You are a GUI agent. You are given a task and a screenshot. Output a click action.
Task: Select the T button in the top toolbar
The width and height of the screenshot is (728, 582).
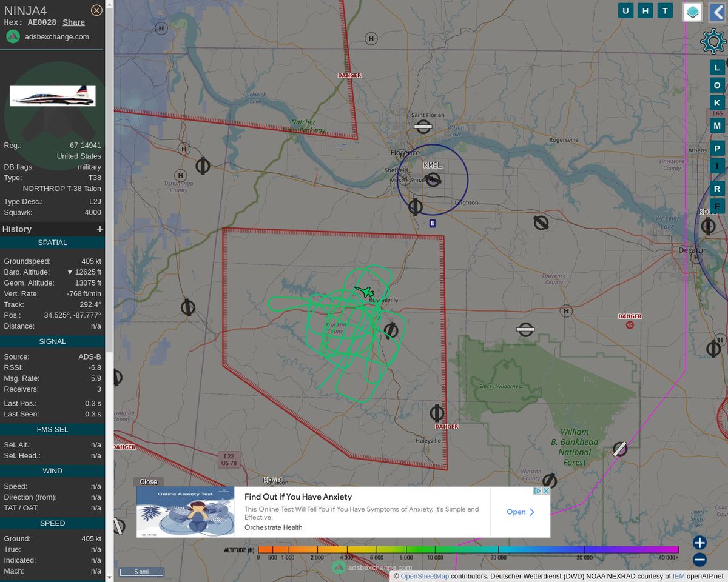click(x=665, y=10)
